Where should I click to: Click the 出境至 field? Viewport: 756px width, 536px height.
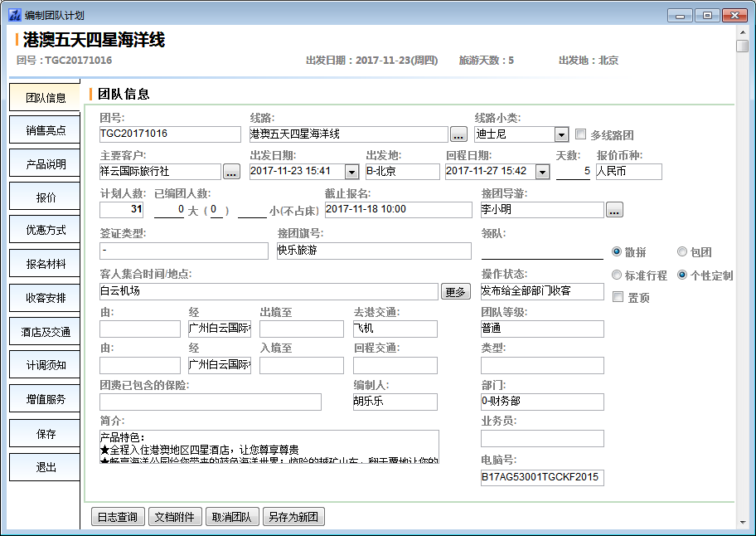click(302, 329)
